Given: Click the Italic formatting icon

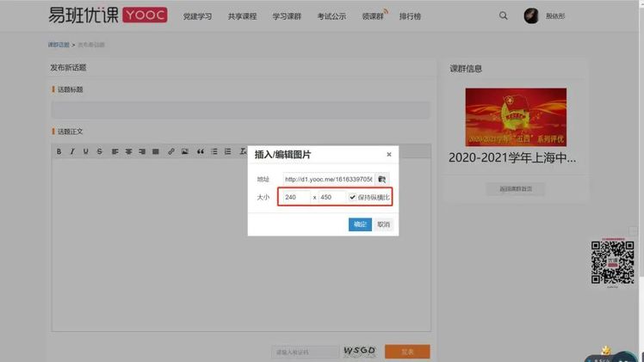Looking at the screenshot, I should click(x=72, y=151).
